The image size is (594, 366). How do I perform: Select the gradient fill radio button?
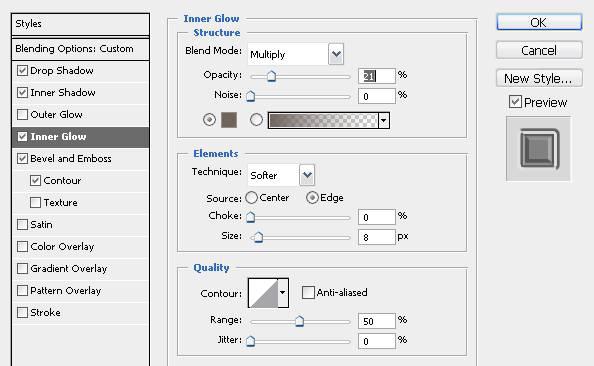[256, 120]
